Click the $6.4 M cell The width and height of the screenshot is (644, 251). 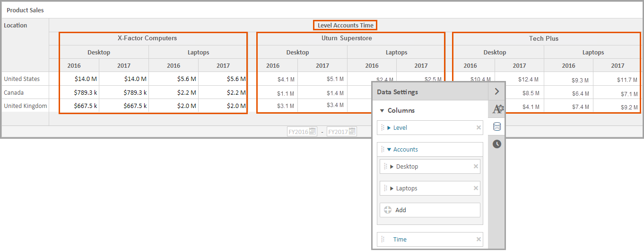580,93
